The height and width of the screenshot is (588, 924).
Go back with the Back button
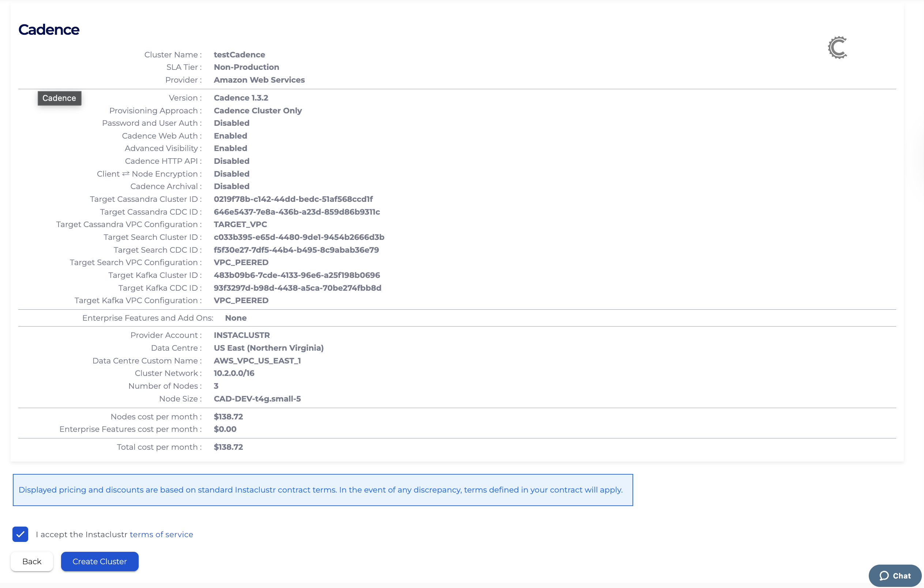click(x=31, y=561)
